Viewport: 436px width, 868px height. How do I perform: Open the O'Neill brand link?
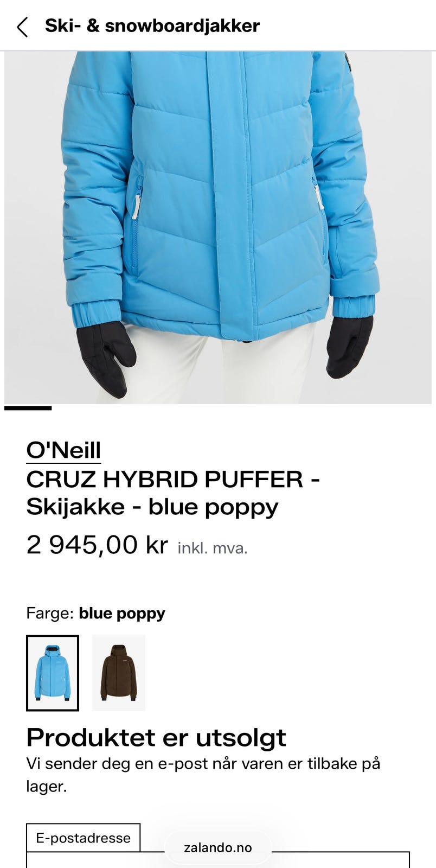[63, 450]
